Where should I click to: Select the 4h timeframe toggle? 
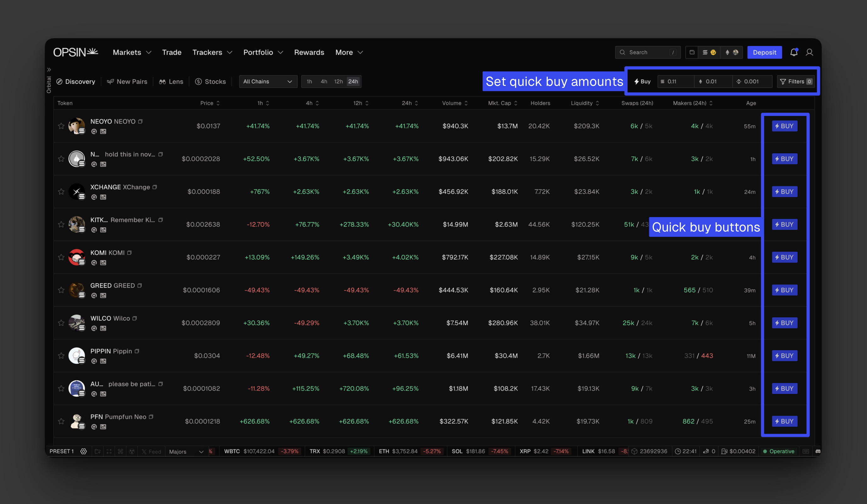(323, 81)
